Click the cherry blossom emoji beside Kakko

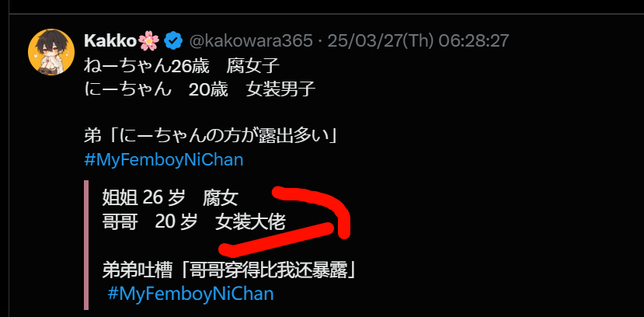point(148,40)
